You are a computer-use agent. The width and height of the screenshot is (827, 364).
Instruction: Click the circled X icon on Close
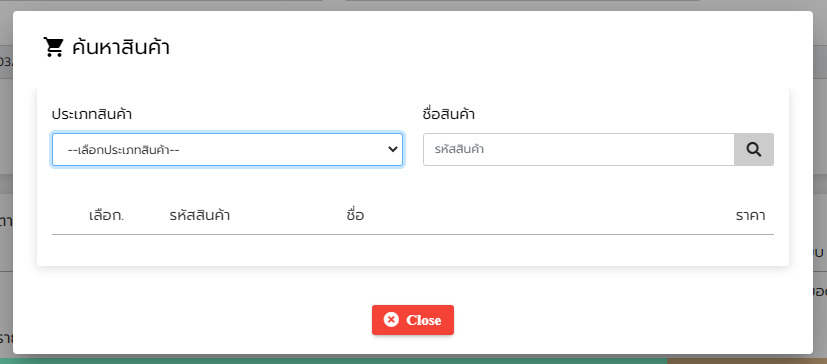(391, 320)
